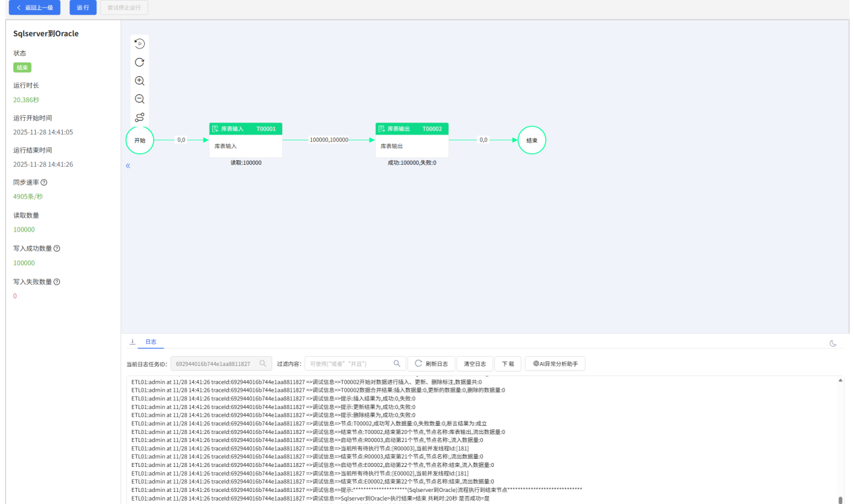Viewport: 854px width, 504px height.
Task: Click the 清空日志 button
Action: [x=475, y=363]
